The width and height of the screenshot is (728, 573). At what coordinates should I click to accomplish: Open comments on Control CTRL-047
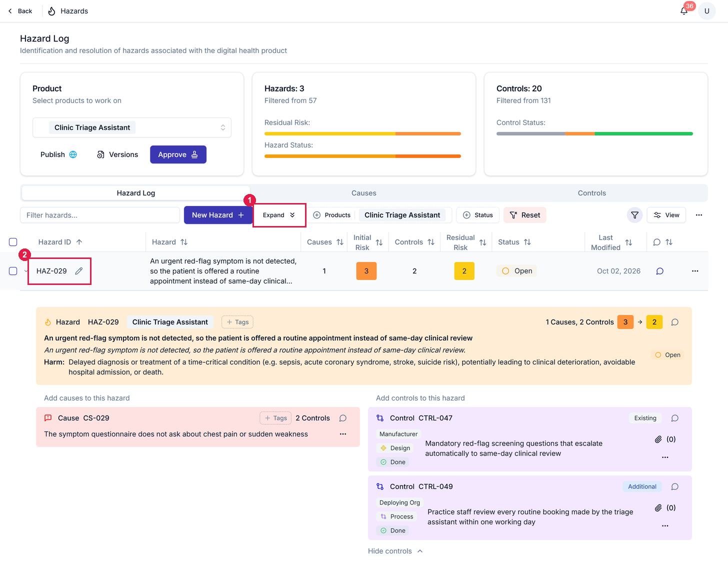tap(675, 418)
